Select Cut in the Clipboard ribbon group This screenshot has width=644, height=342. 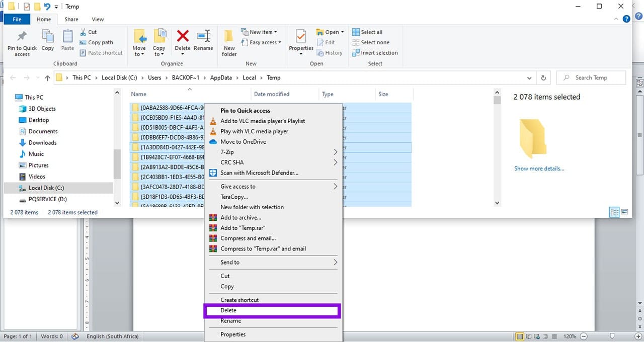(88, 32)
